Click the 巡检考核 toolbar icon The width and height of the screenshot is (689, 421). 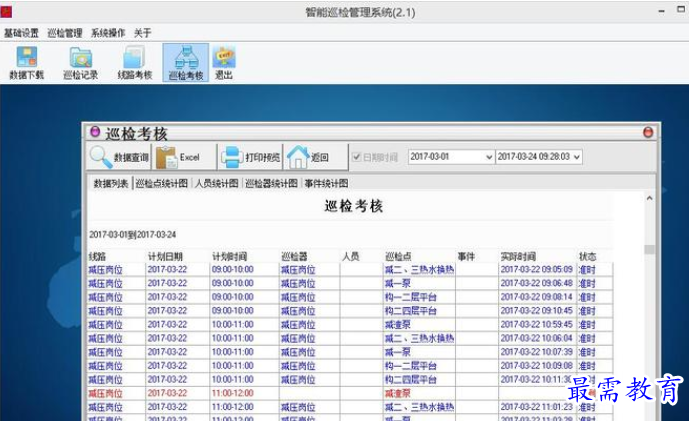pyautogui.click(x=186, y=62)
